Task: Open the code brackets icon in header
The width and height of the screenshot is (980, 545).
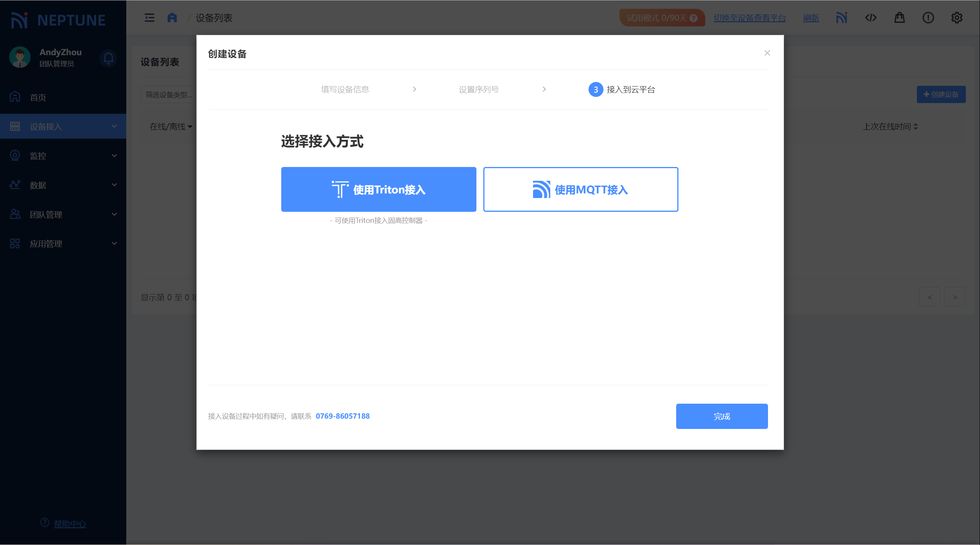Action: pos(871,18)
